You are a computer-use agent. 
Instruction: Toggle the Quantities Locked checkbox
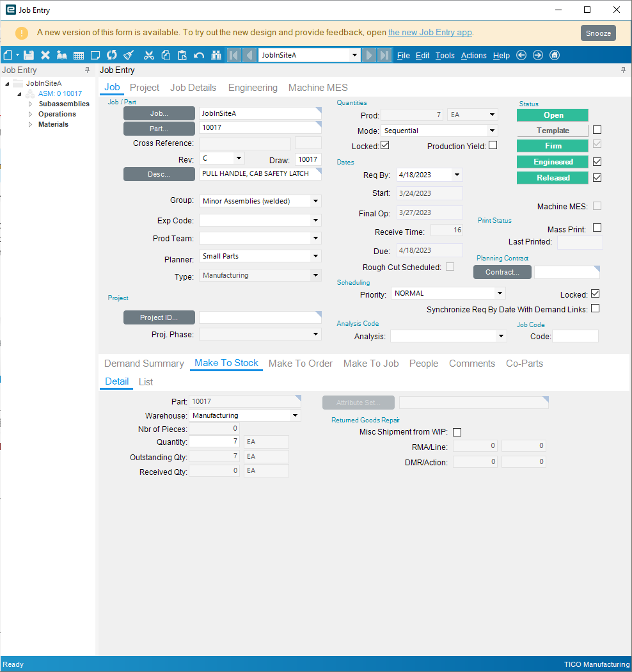(x=385, y=145)
